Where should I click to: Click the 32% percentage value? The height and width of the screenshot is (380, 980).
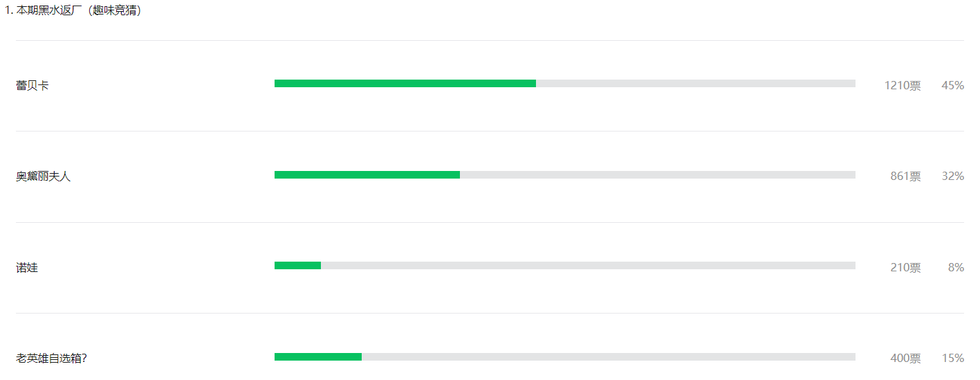point(952,177)
